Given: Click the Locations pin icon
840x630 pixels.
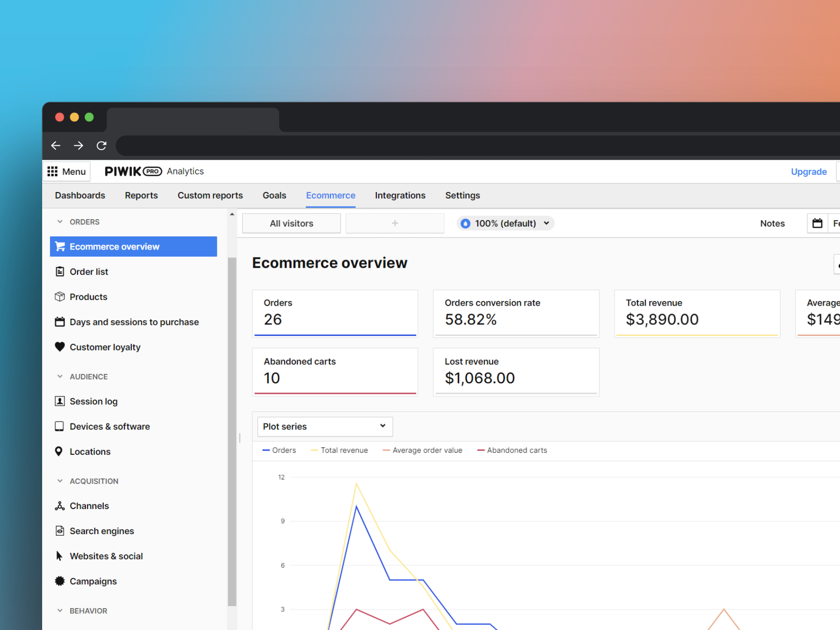Looking at the screenshot, I should click(59, 451).
